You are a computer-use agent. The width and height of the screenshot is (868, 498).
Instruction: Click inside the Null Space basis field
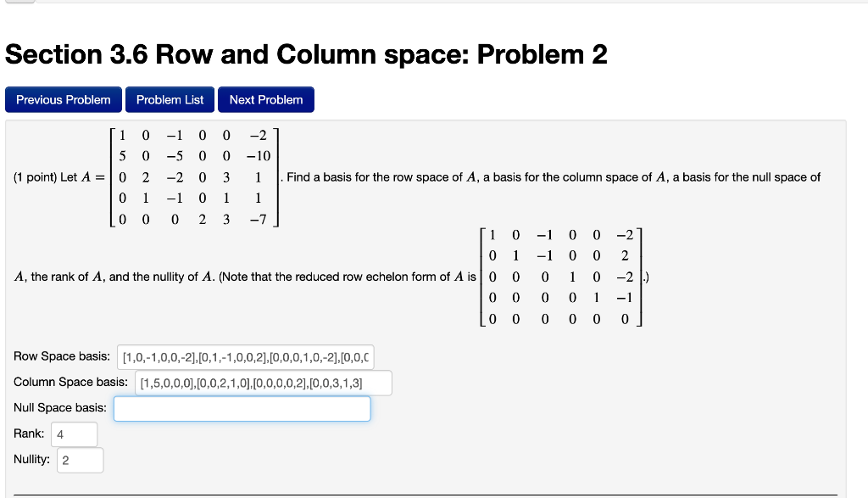point(242,408)
